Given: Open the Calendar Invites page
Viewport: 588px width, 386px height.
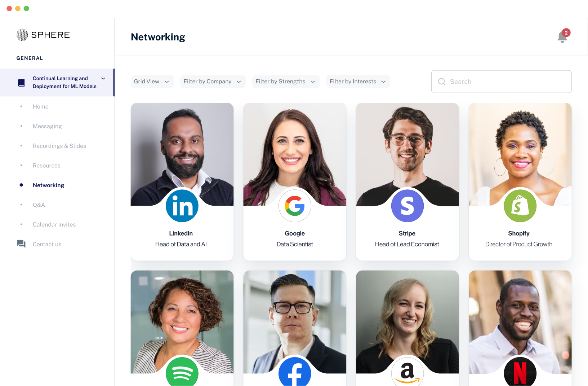Looking at the screenshot, I should (x=54, y=224).
